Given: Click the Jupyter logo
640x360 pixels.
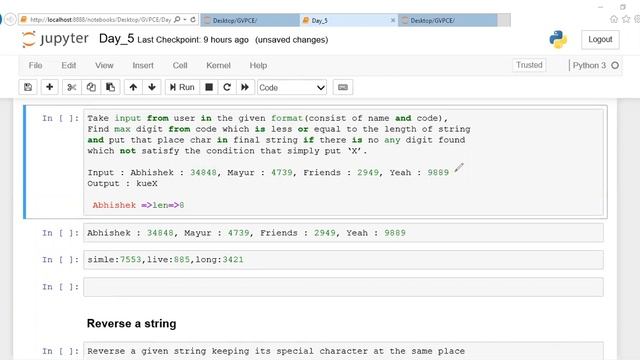Looking at the screenshot, I should tap(55, 39).
